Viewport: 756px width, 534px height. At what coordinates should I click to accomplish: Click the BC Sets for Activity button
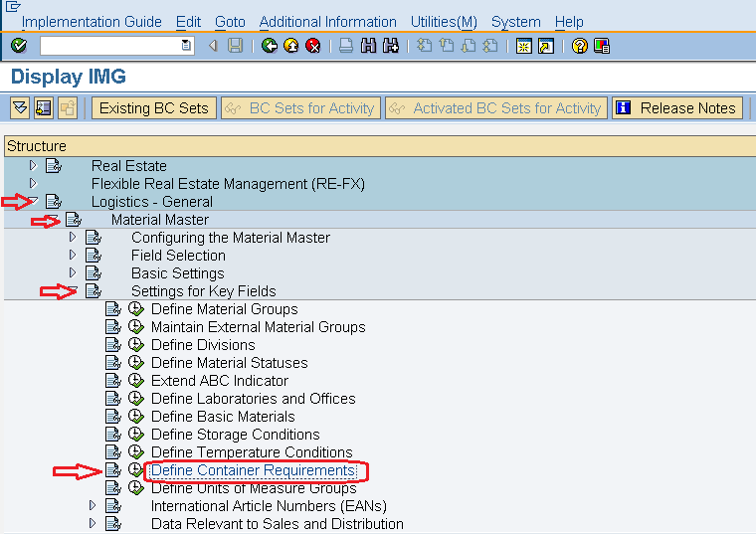point(300,108)
